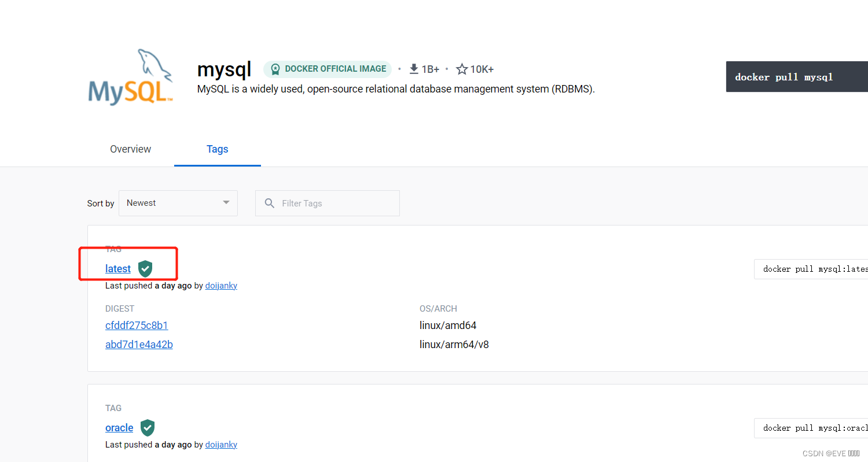Click the MySQL RDBMS description text

pos(396,89)
